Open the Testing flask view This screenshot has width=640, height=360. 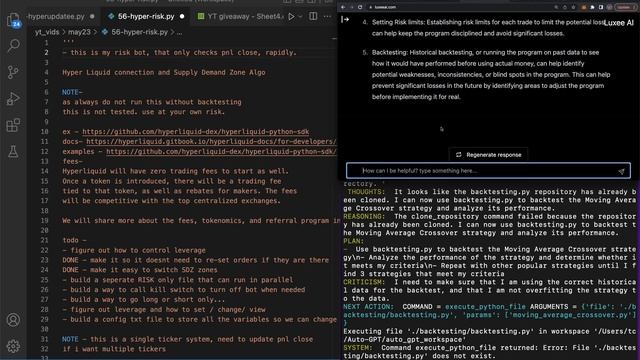click(x=13, y=151)
